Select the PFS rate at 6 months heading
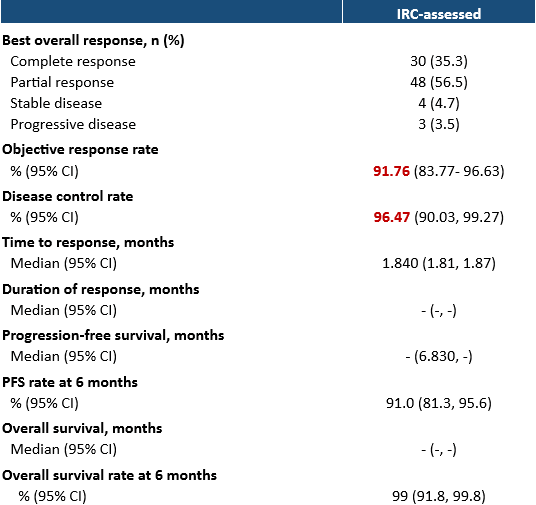 (x=70, y=382)
